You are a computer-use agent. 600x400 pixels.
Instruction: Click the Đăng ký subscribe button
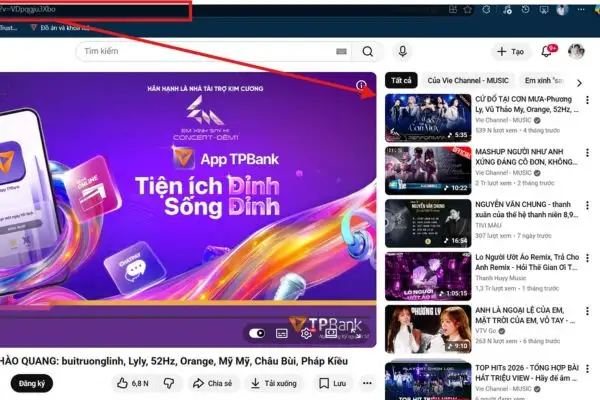32,383
